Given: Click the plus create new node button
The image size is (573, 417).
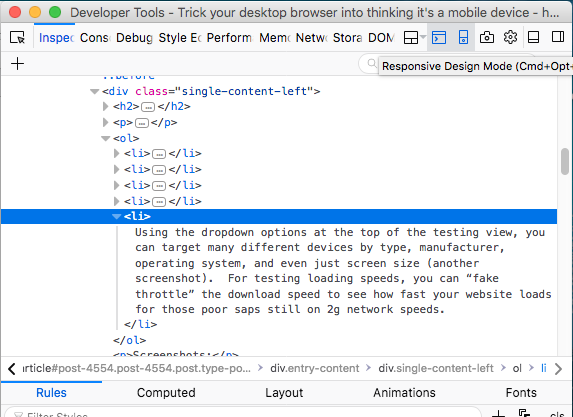Looking at the screenshot, I should tap(17, 64).
